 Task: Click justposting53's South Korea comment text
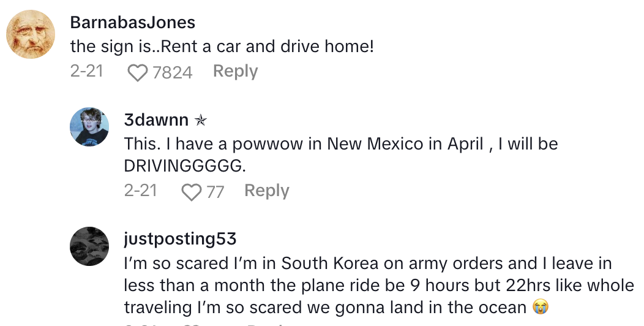pos(367,285)
